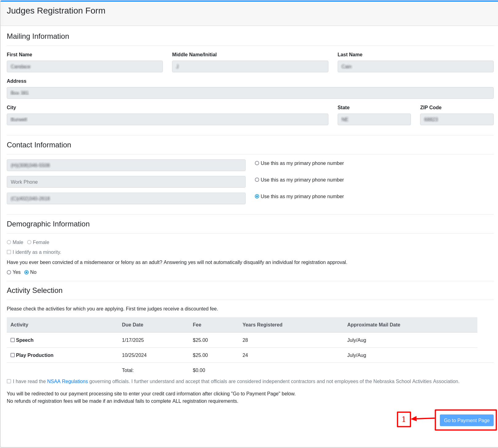Choose No for the conviction question
The image size is (498, 448).
pyautogui.click(x=26, y=272)
